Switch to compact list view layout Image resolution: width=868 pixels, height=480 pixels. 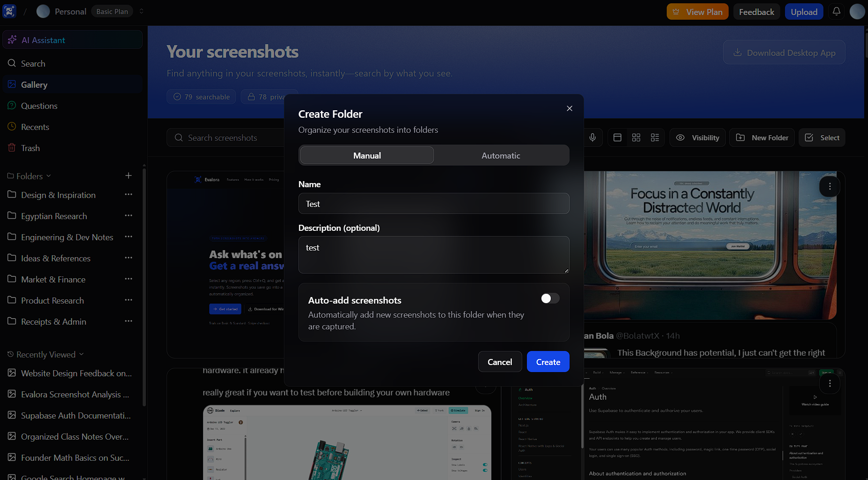[655, 137]
